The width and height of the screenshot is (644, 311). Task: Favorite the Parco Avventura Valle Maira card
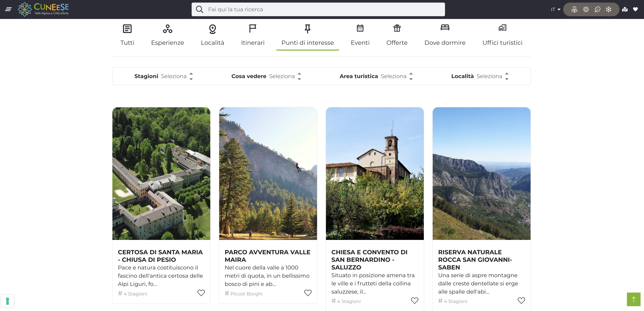coord(308,293)
